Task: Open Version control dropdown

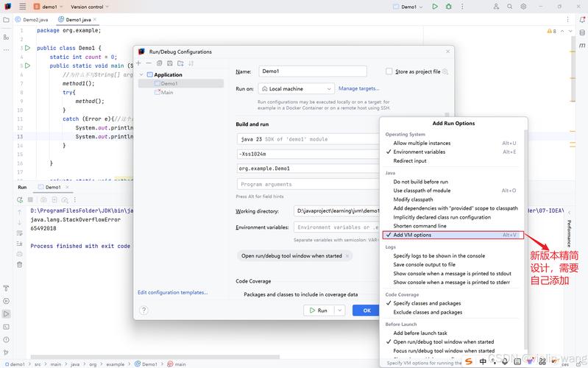Action: [x=90, y=7]
